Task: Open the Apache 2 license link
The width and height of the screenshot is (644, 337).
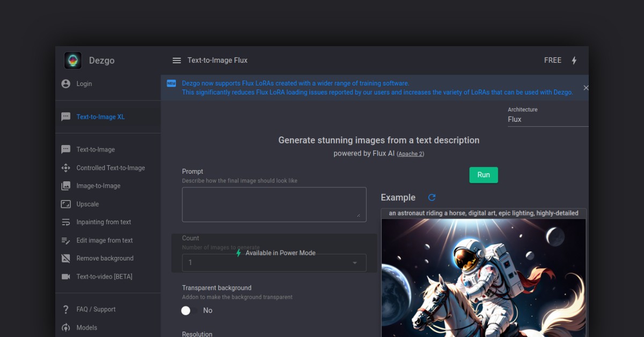Action: [411, 154]
